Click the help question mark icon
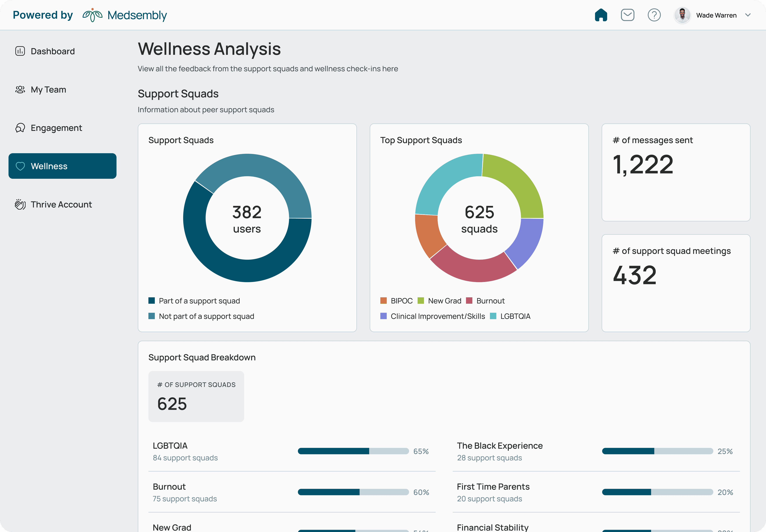This screenshot has width=766, height=532. coord(654,15)
